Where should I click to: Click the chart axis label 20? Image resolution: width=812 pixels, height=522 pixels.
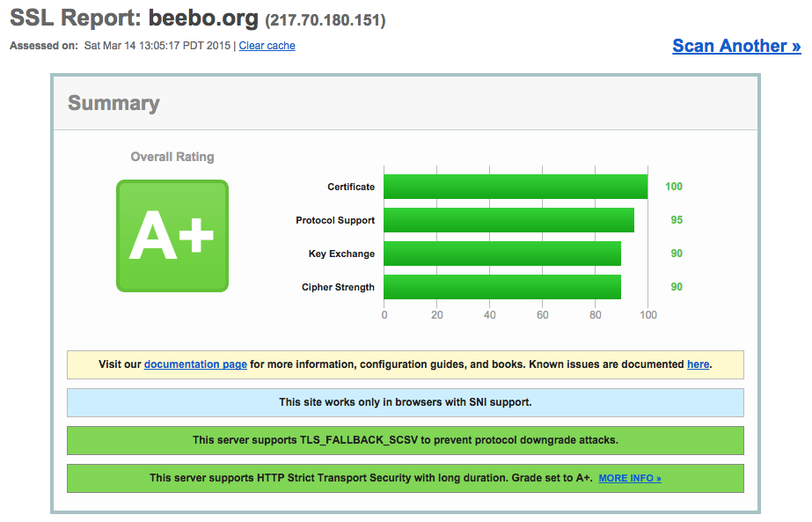[437, 315]
